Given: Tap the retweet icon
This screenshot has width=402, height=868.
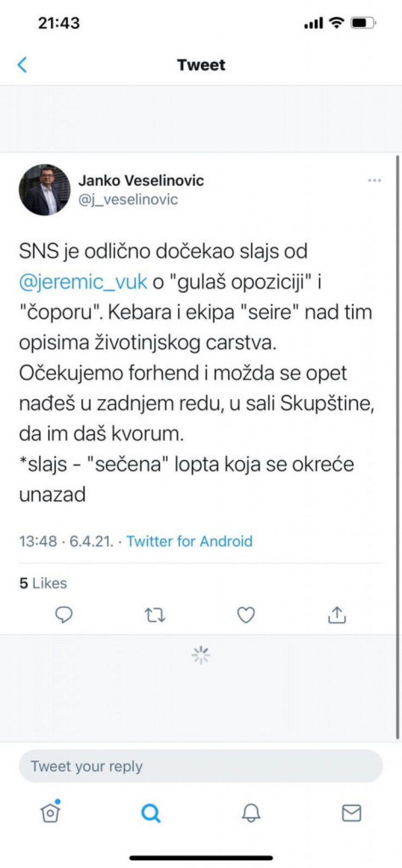Looking at the screenshot, I should 155,615.
